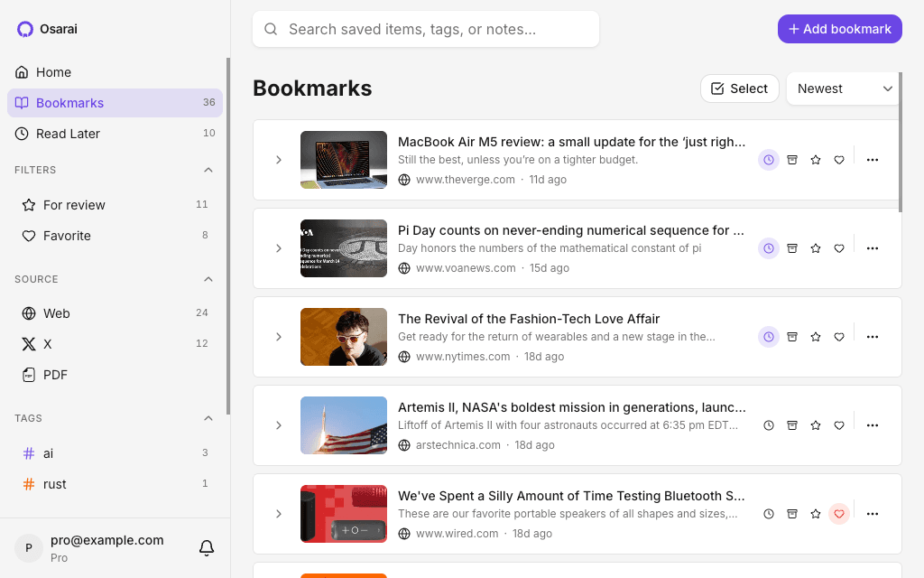Toggle read later on MacBook Air bookmark
The width and height of the screenshot is (924, 578).
[x=769, y=160]
